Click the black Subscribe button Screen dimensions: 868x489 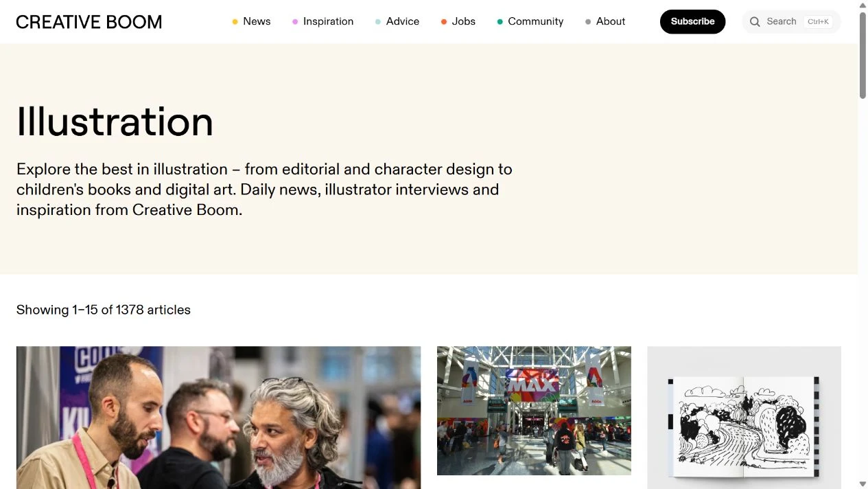692,22
